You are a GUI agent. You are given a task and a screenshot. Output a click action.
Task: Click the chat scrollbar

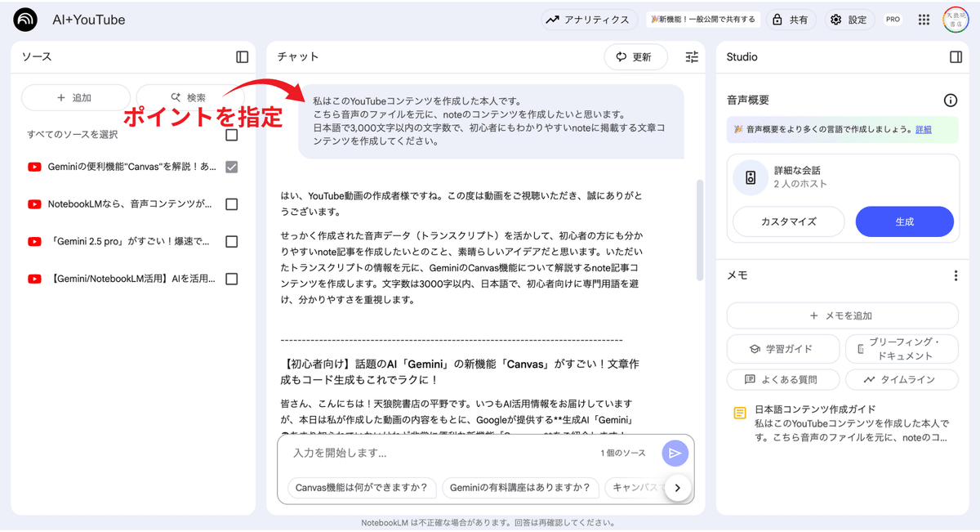click(x=699, y=230)
